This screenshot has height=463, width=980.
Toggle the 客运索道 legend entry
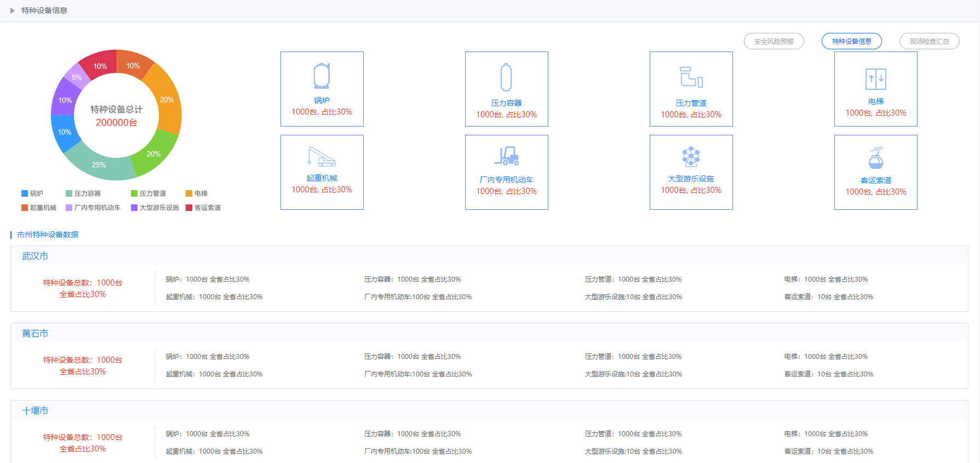[203, 208]
